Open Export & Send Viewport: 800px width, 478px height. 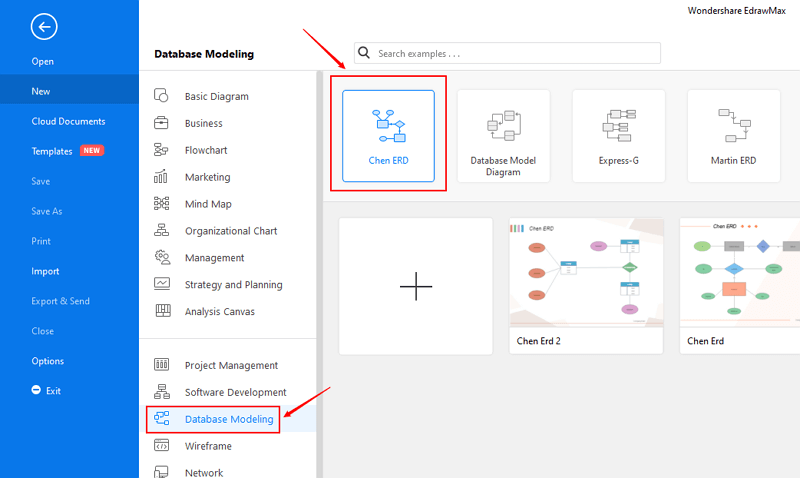(60, 301)
